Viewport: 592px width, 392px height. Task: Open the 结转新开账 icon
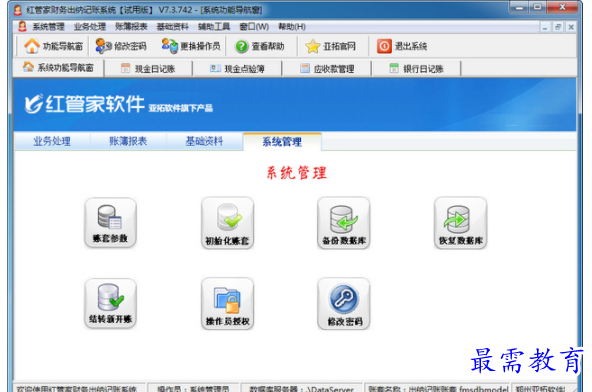point(110,303)
